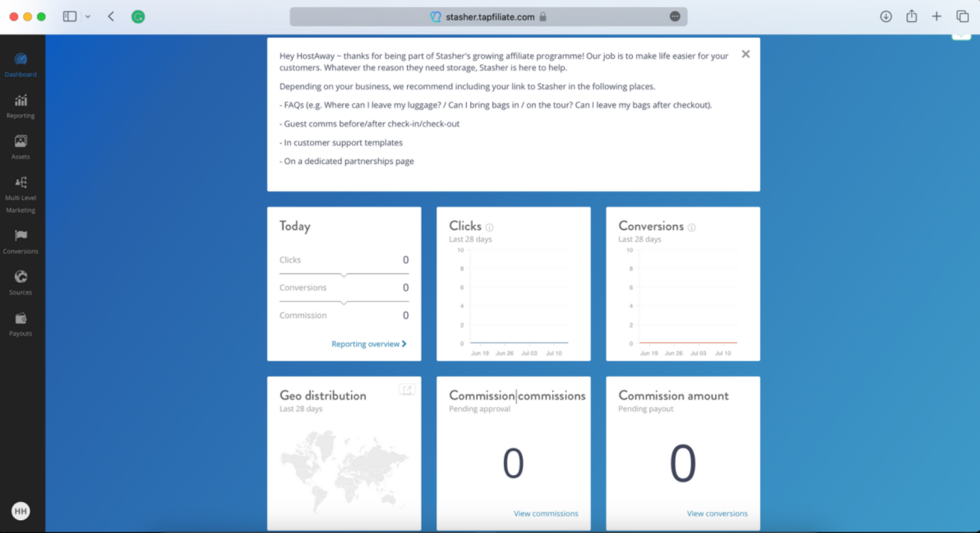The height and width of the screenshot is (533, 980).
Task: Go back to the previous page
Action: (111, 17)
